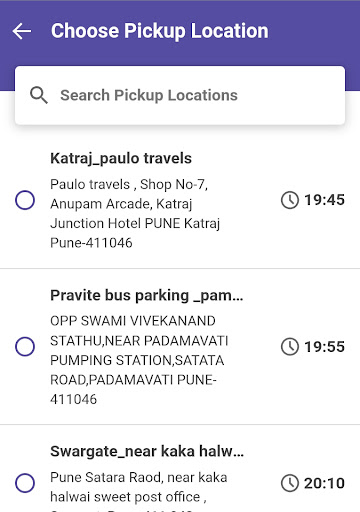
Task: Open the Pravite bus parking _pam... title
Action: 147,295
